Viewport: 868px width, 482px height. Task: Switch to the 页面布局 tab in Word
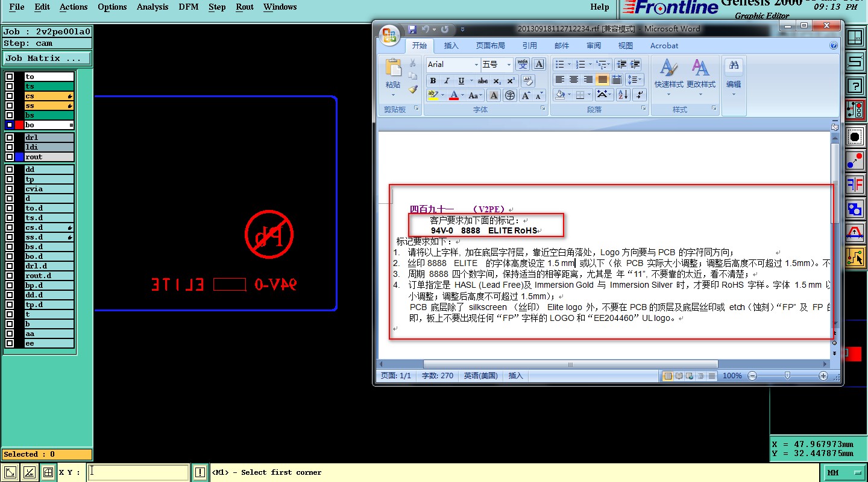click(491, 45)
